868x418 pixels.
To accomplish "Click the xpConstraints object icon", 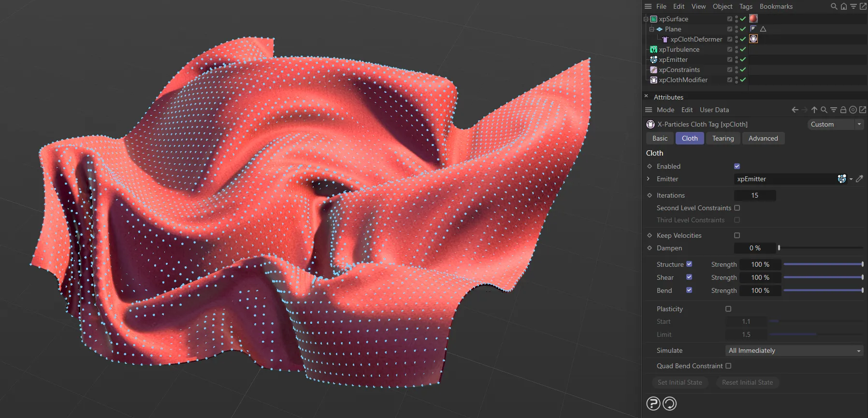I will [653, 70].
